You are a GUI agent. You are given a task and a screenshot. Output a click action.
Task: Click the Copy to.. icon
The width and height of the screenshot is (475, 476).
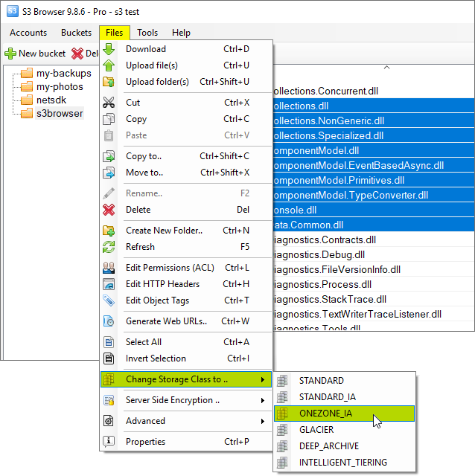point(109,156)
